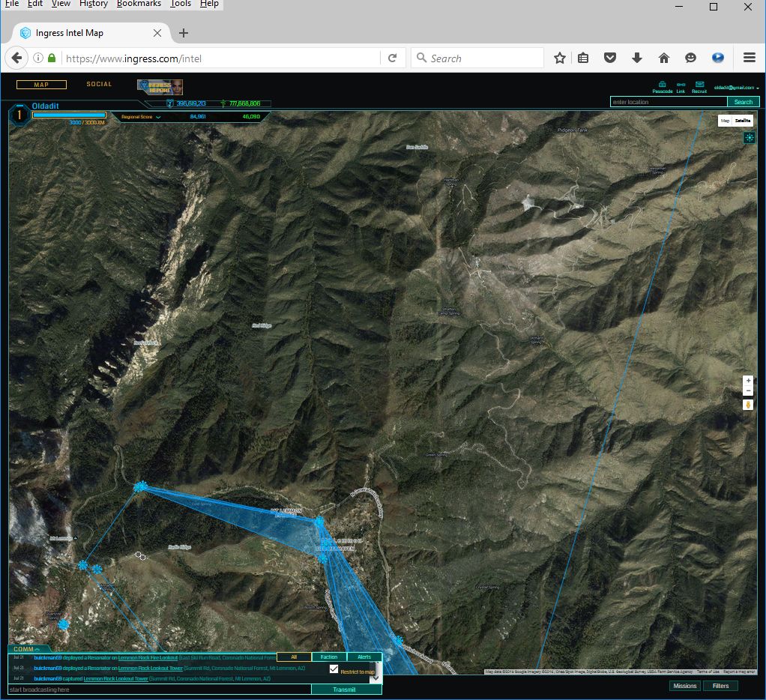Zoom out with the map minus button
Viewport: 766px width, 700px height.
(747, 391)
